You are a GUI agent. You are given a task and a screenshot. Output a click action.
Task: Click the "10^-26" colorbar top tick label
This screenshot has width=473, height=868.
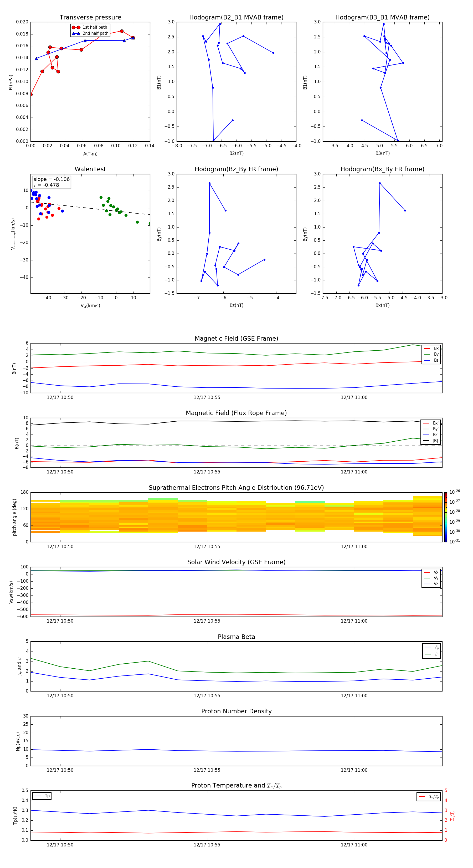click(455, 492)
